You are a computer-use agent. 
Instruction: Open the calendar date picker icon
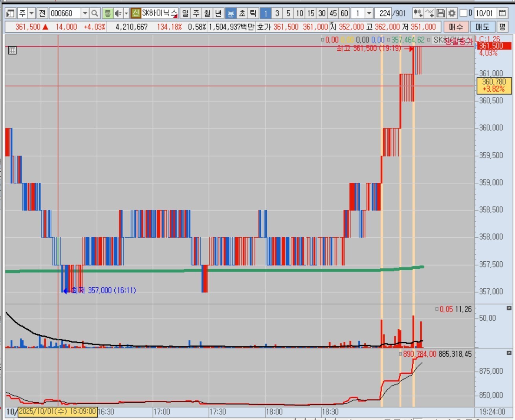click(x=502, y=13)
